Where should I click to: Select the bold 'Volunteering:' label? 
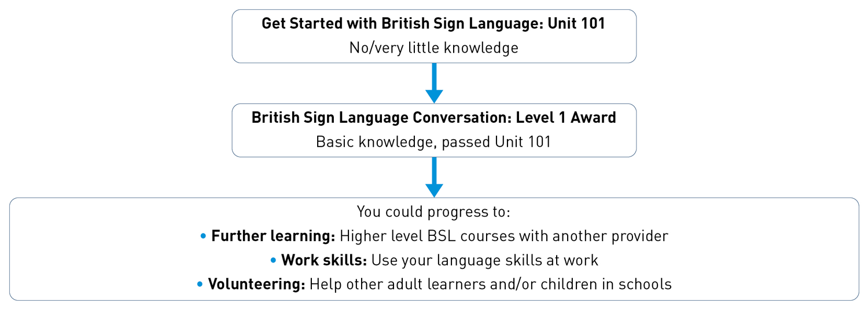tap(256, 285)
